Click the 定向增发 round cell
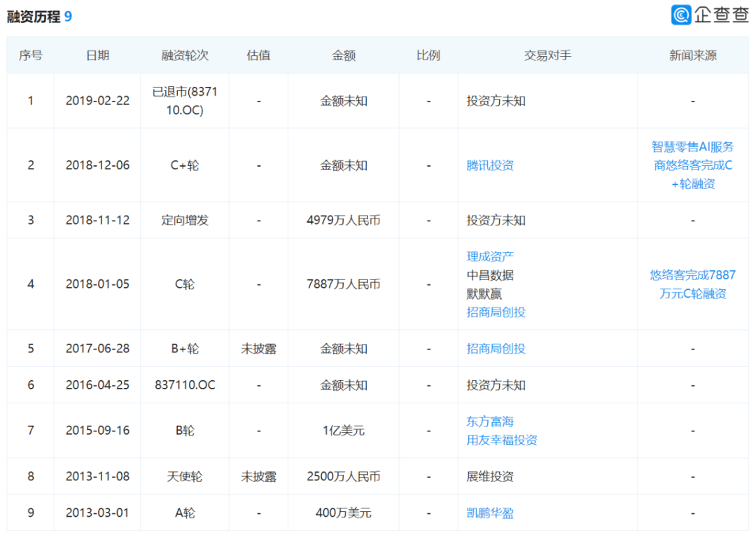This screenshot has height=535, width=756. 185,221
